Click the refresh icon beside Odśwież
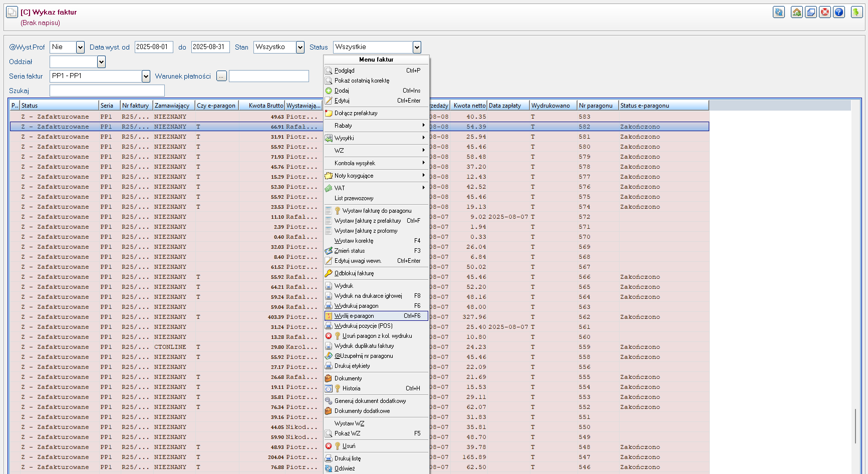Image resolution: width=868 pixels, height=474 pixels. click(x=329, y=468)
